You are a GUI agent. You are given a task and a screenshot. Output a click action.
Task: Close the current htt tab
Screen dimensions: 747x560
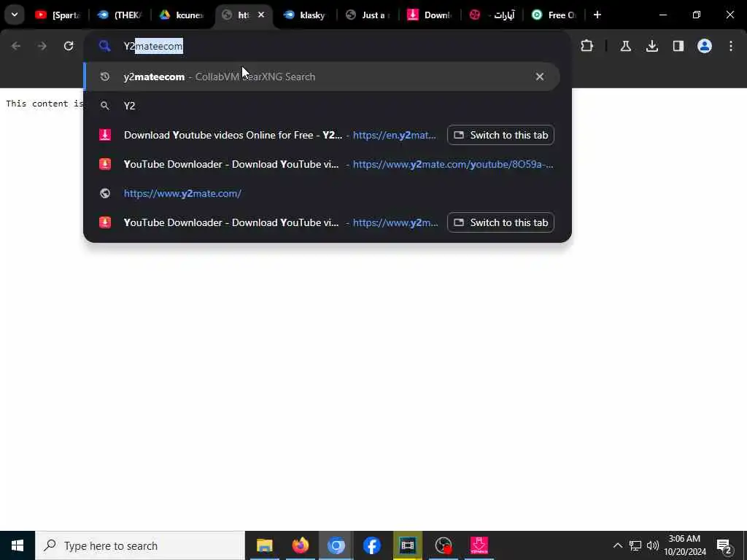click(x=261, y=15)
